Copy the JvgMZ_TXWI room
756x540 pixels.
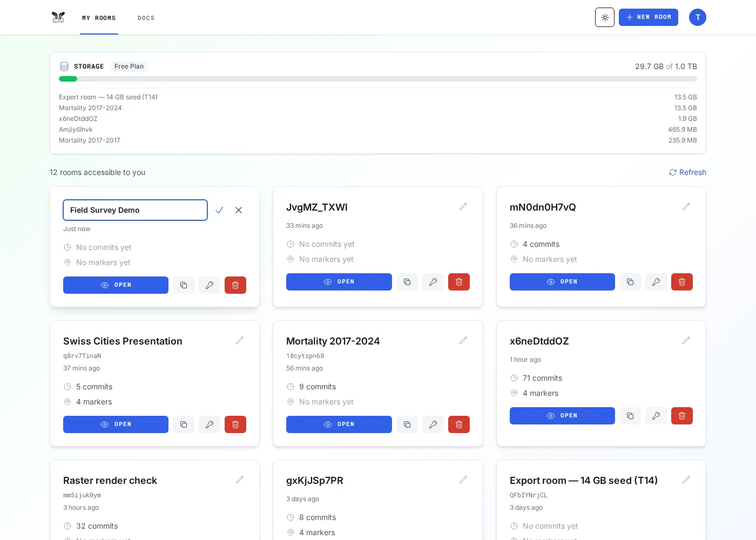(x=407, y=282)
